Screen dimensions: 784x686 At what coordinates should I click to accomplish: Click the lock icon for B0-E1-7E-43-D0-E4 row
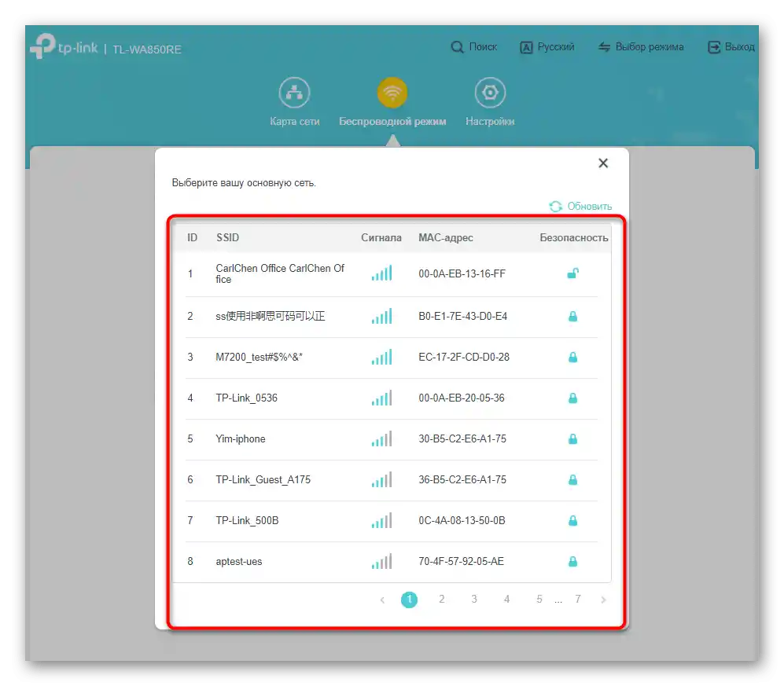tap(573, 316)
